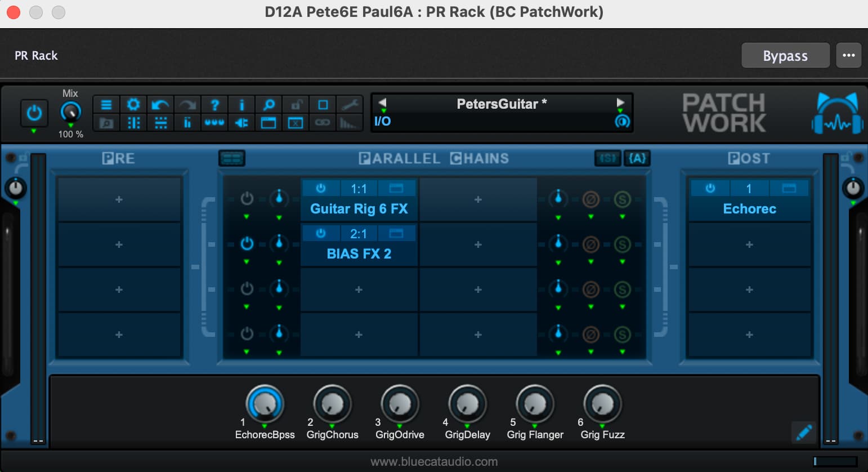The image size is (868, 472).
Task: Open settings via the gear icon
Action: 133,105
